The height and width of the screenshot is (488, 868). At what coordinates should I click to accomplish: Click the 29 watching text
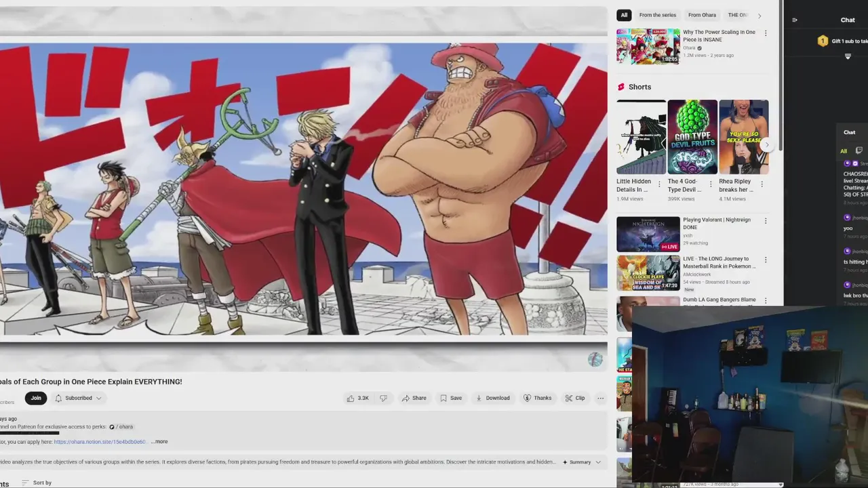[695, 243]
